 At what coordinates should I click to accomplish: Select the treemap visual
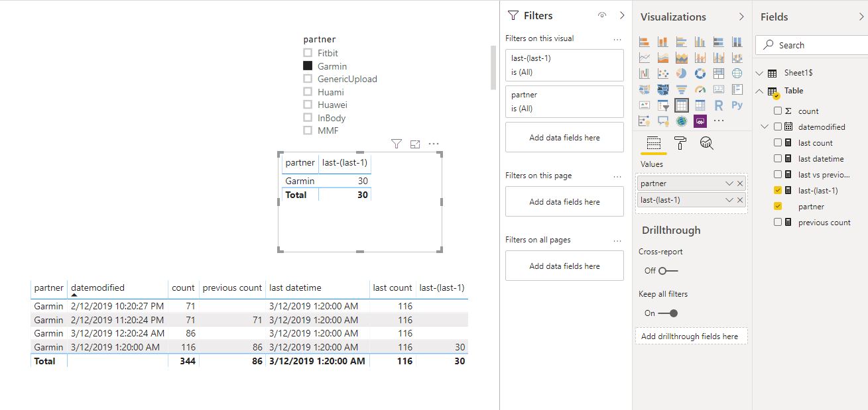tap(718, 74)
